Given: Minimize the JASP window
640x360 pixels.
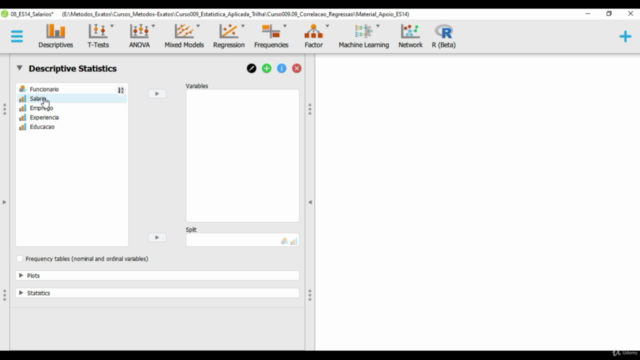Looking at the screenshot, I should click(x=588, y=13).
